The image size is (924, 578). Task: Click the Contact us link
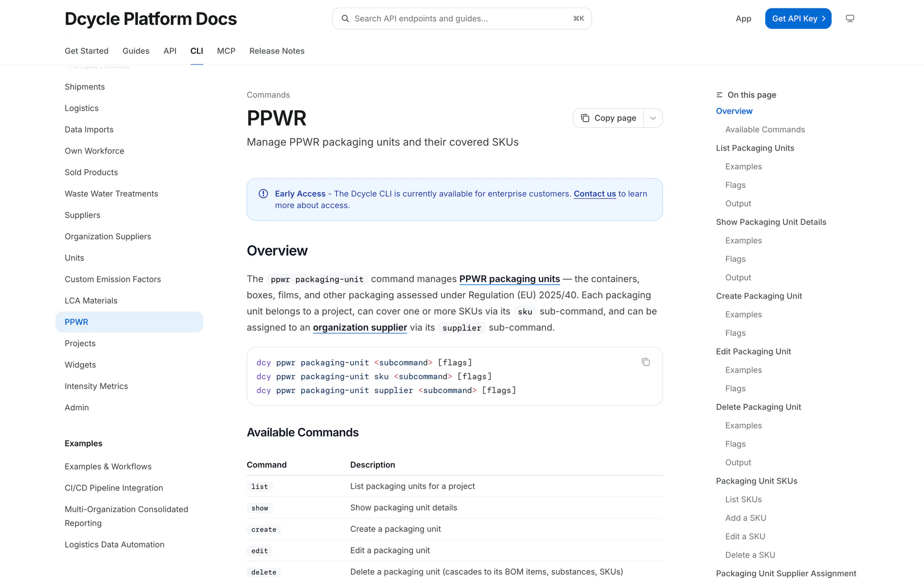click(595, 194)
